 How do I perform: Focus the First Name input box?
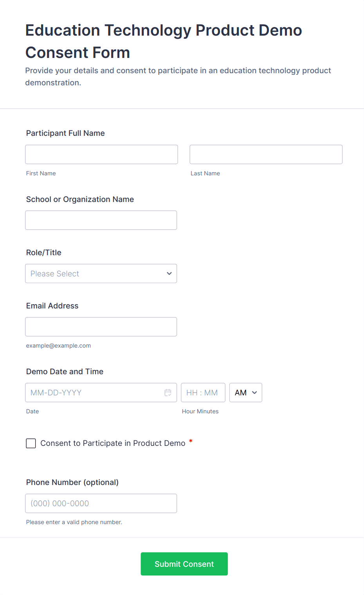pyautogui.click(x=101, y=155)
